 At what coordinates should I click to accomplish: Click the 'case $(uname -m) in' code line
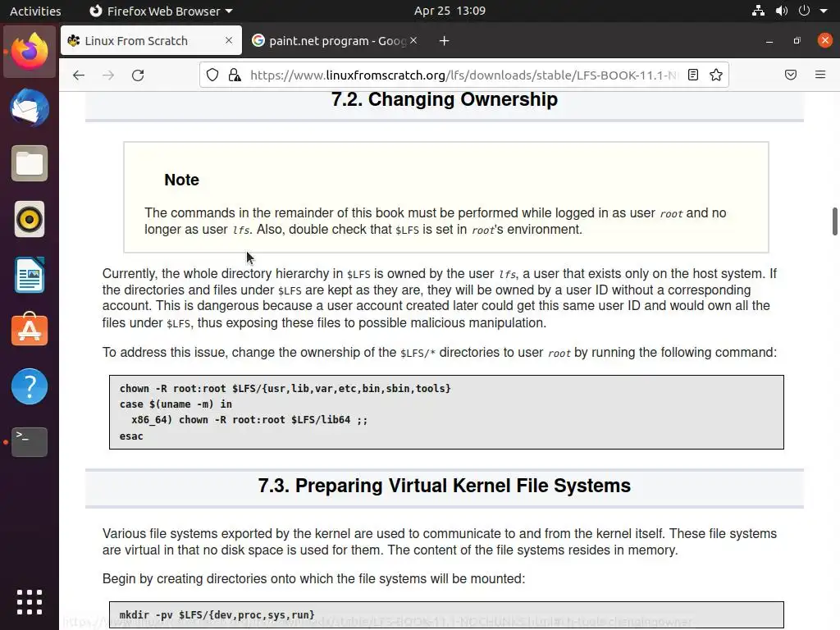click(x=176, y=404)
